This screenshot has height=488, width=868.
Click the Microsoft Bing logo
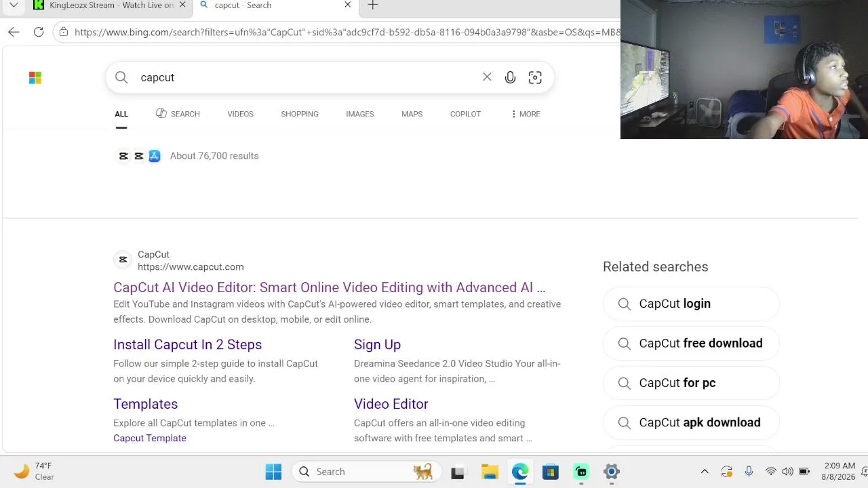click(x=35, y=78)
